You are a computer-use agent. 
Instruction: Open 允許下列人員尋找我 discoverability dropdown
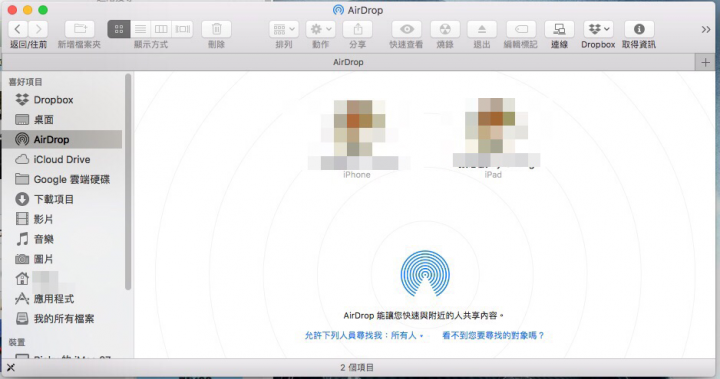(x=364, y=336)
